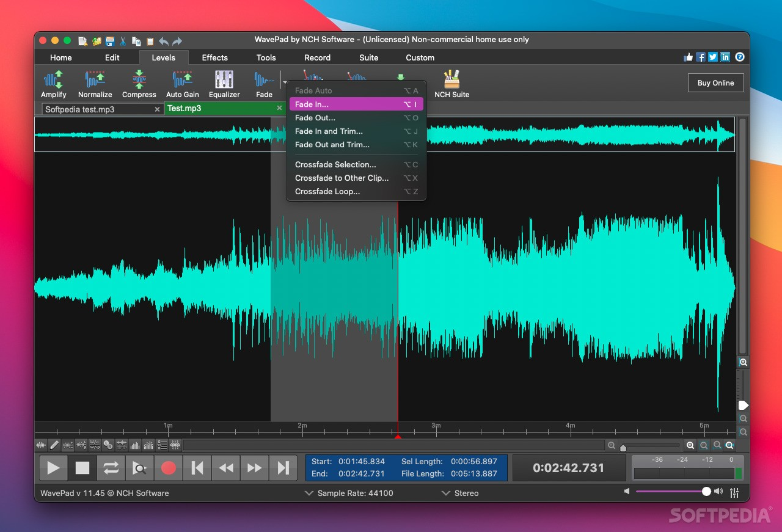Screen dimensions: 782x532
Task: Open the Facebook share icon
Action: coord(701,57)
